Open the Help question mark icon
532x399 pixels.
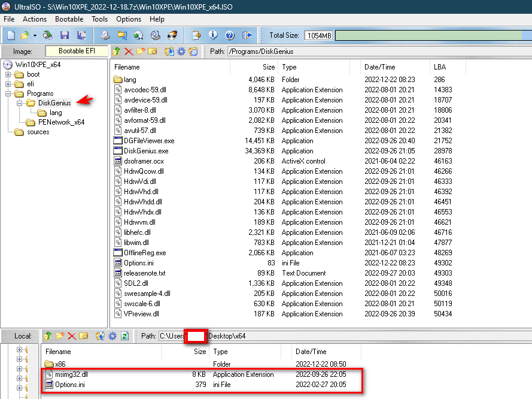(x=230, y=35)
